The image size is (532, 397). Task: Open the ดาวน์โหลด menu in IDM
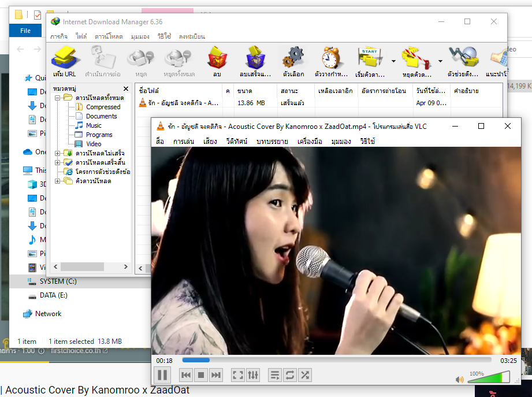point(109,36)
